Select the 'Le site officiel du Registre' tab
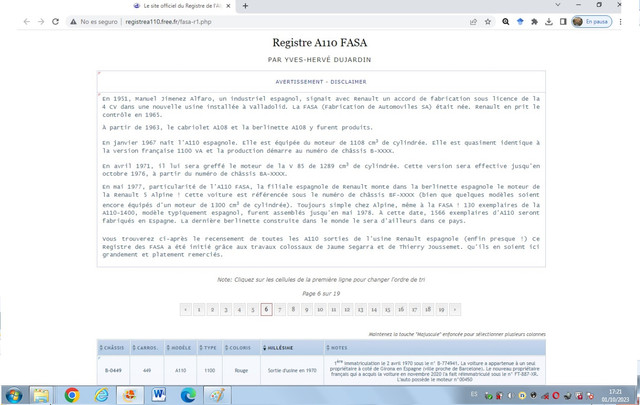640x405 pixels. [182, 6]
